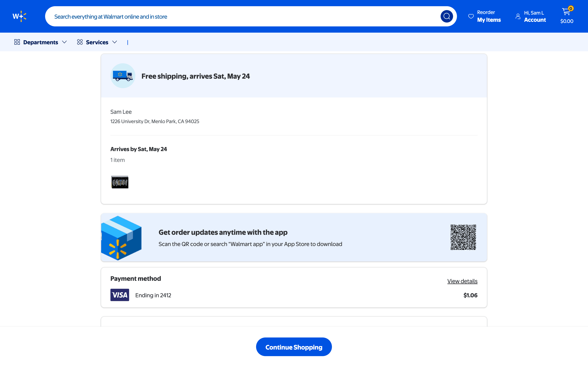588x367 pixels.
Task: Click the search magnifier button
Action: click(x=446, y=16)
